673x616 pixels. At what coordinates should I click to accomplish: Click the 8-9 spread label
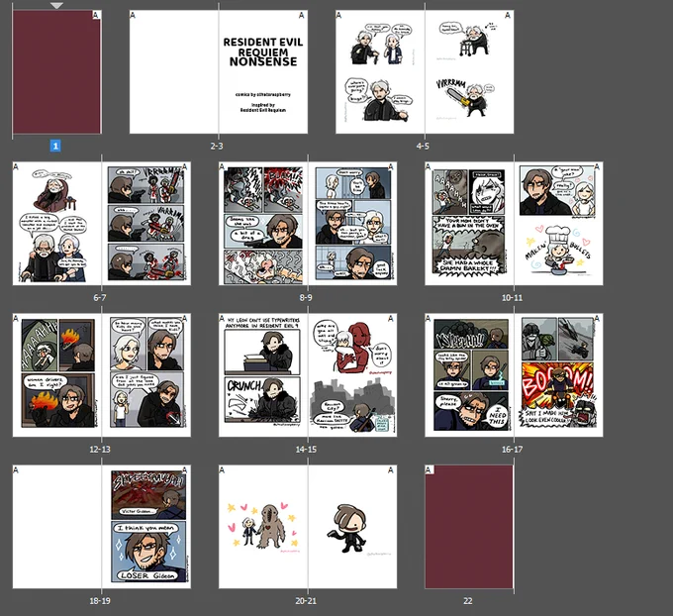point(306,298)
